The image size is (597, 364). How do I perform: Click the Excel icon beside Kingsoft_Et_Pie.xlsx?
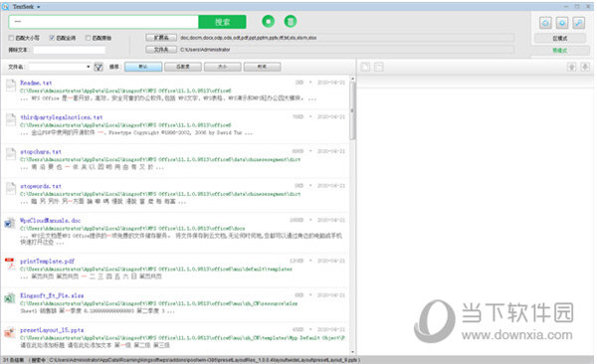pyautogui.click(x=10, y=297)
